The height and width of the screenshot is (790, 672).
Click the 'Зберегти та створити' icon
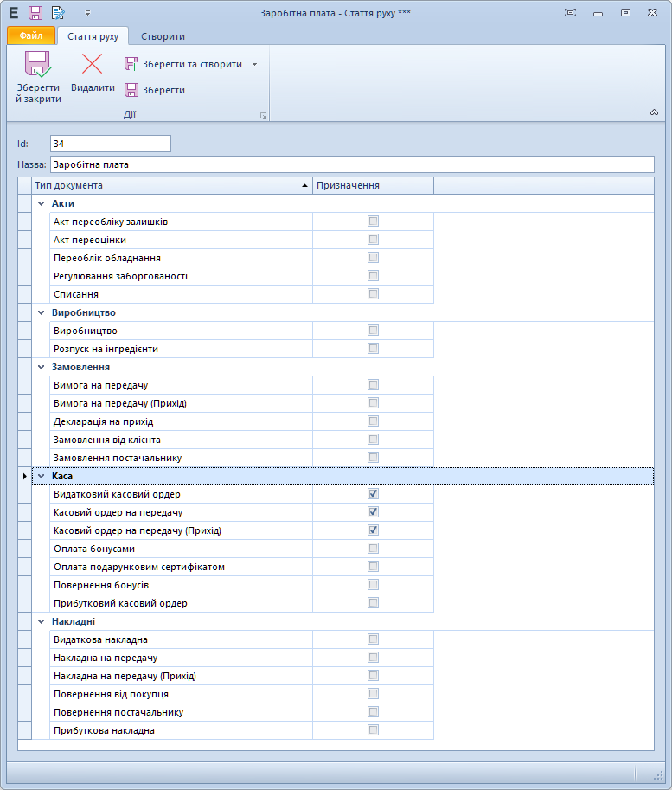[131, 64]
